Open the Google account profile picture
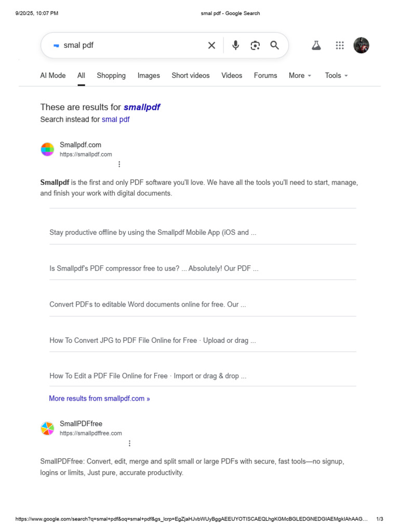This screenshot has height=532, width=399. point(361,46)
